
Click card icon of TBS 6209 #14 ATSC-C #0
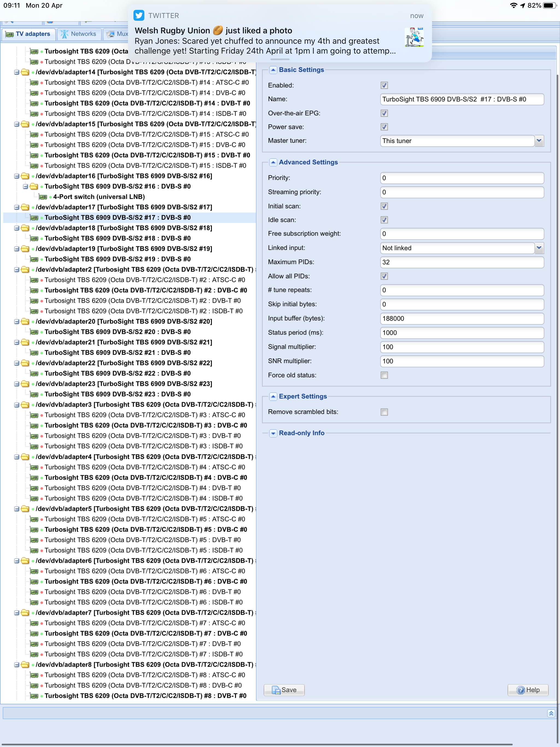click(34, 82)
